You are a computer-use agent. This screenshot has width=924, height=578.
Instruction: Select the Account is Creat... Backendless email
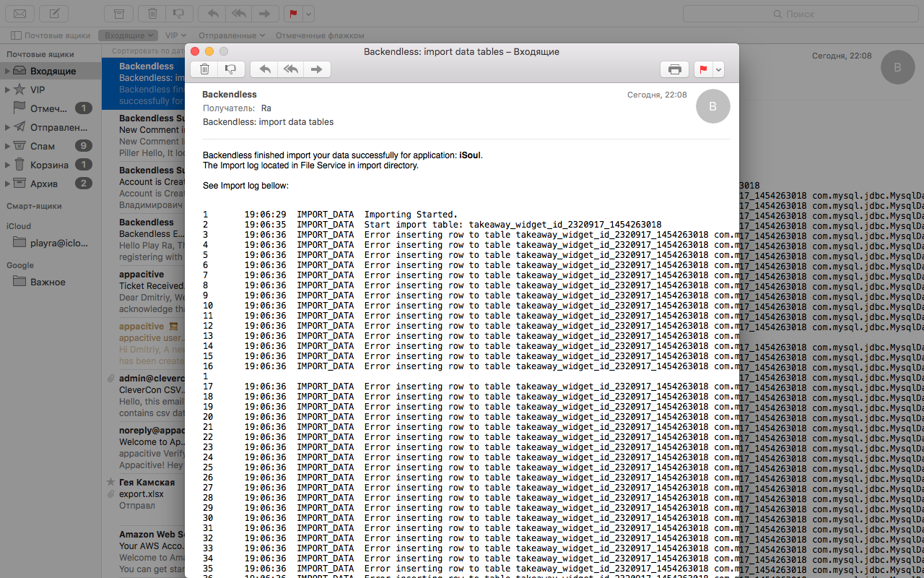143,188
